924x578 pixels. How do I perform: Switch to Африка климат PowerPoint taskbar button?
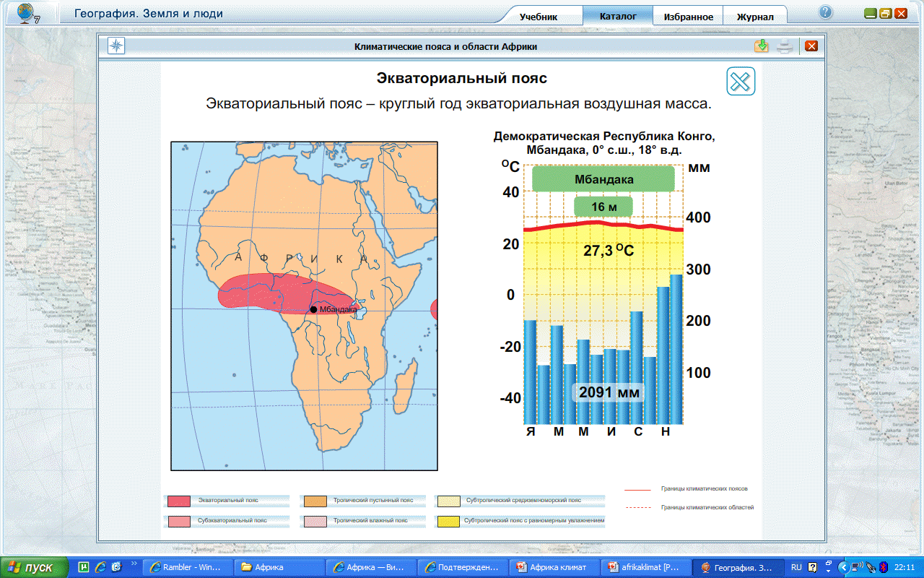(x=554, y=567)
